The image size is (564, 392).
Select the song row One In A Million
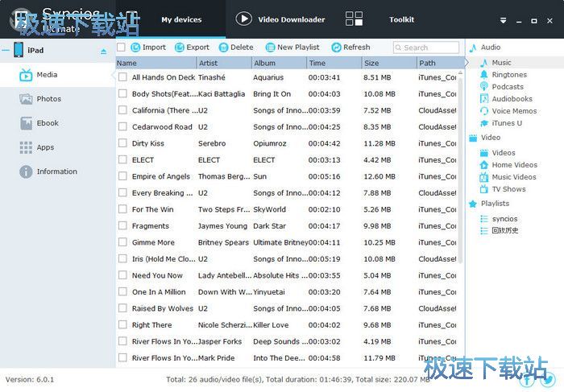click(x=287, y=291)
